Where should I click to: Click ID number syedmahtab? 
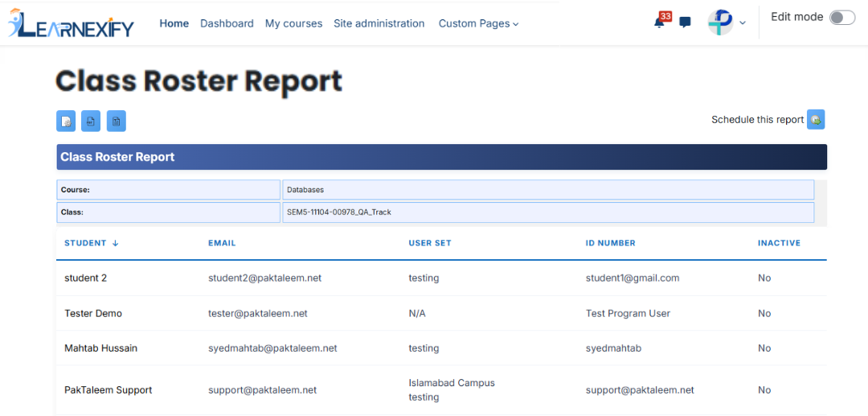coord(613,348)
